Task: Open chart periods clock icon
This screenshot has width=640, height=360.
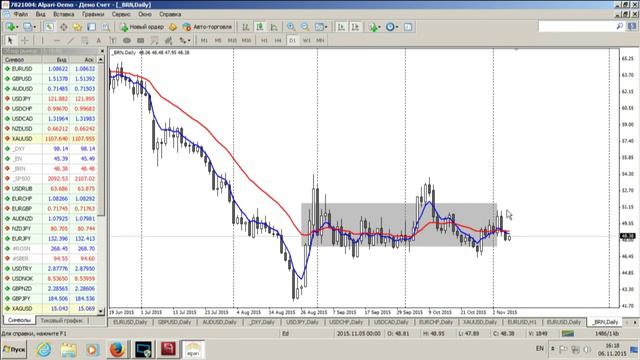Action: coord(390,27)
